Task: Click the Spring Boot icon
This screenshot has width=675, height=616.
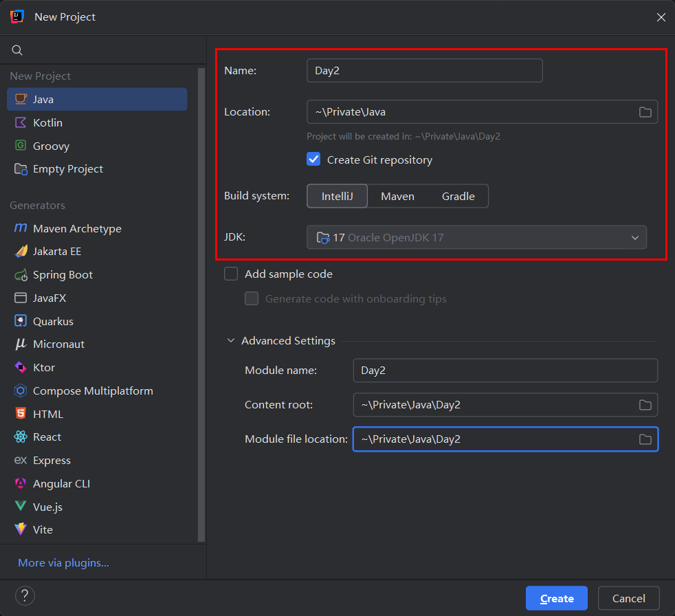Action: coord(21,274)
